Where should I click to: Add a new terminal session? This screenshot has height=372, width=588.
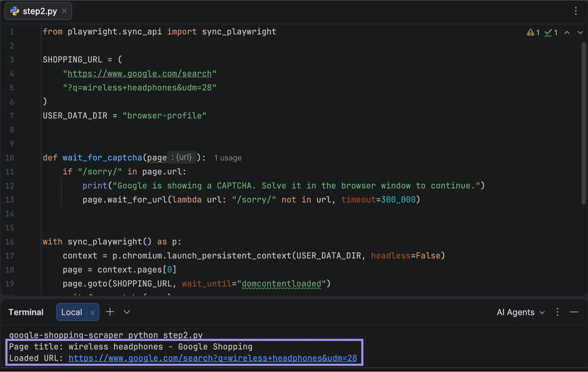click(x=110, y=312)
